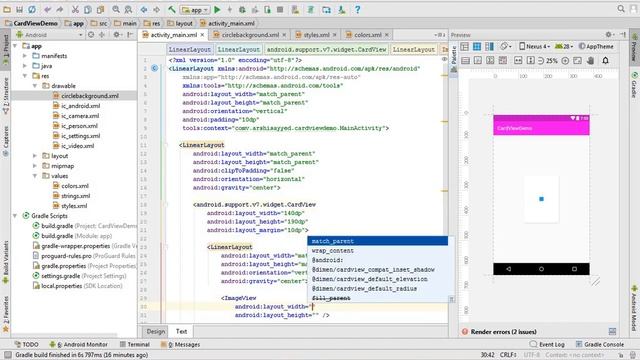
Task: Open Replace toolbar icon
Action: point(128,9)
